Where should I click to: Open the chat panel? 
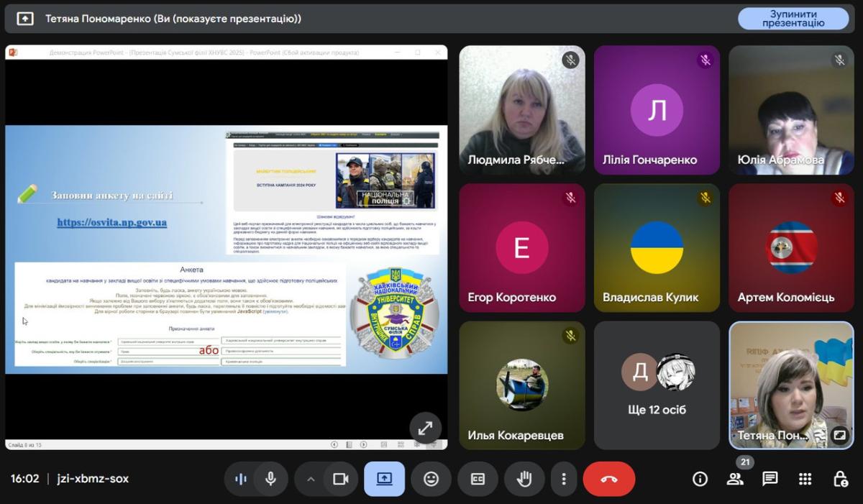(x=770, y=479)
